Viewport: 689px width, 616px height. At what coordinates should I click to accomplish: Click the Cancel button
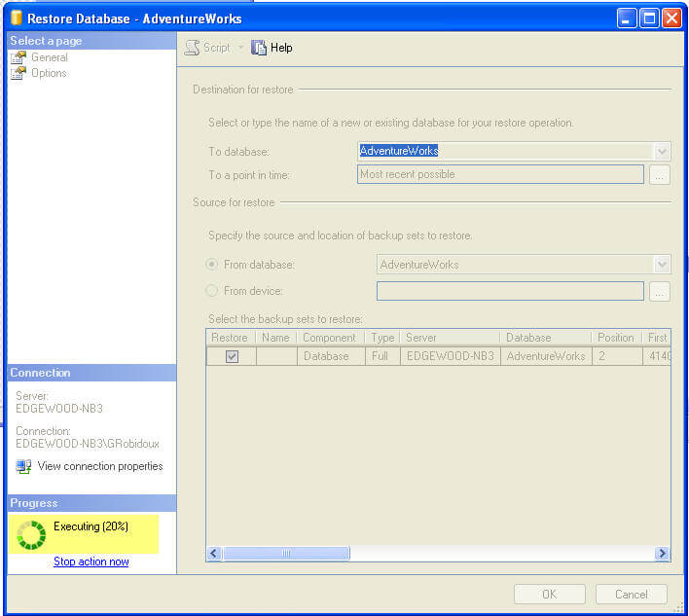(x=631, y=594)
